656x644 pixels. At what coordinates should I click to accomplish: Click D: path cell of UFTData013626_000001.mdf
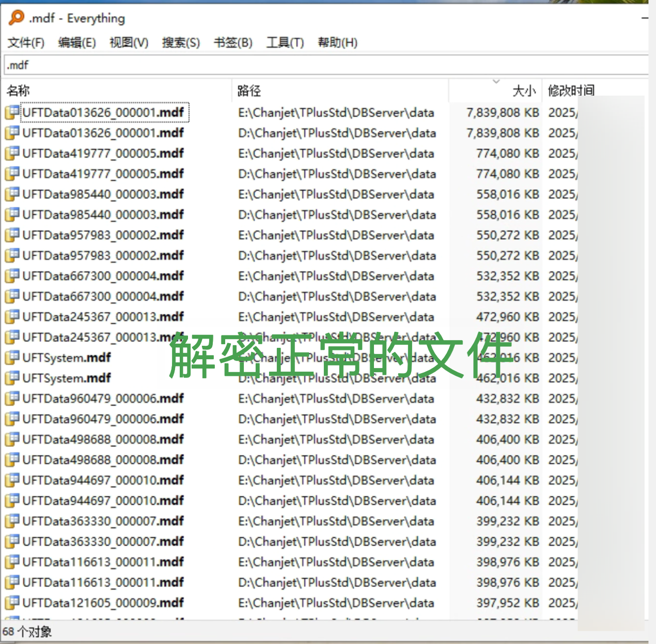pyautogui.click(x=337, y=133)
